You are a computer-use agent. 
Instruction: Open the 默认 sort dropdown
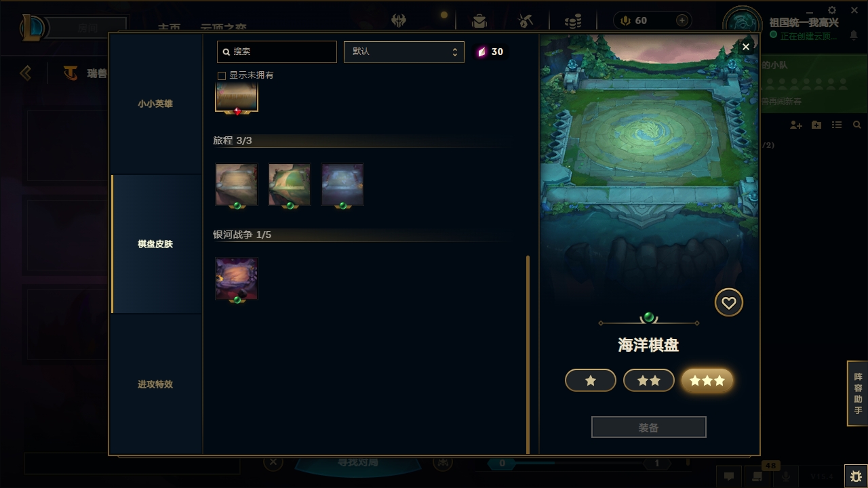404,52
